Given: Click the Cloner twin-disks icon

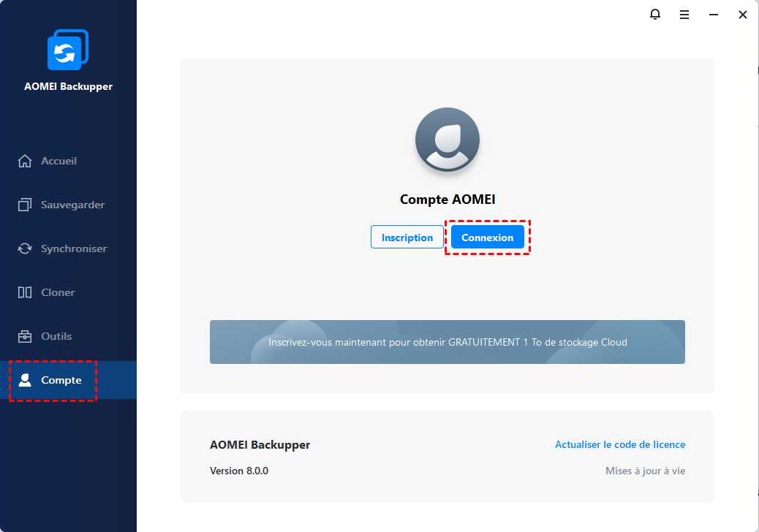Looking at the screenshot, I should [25, 292].
